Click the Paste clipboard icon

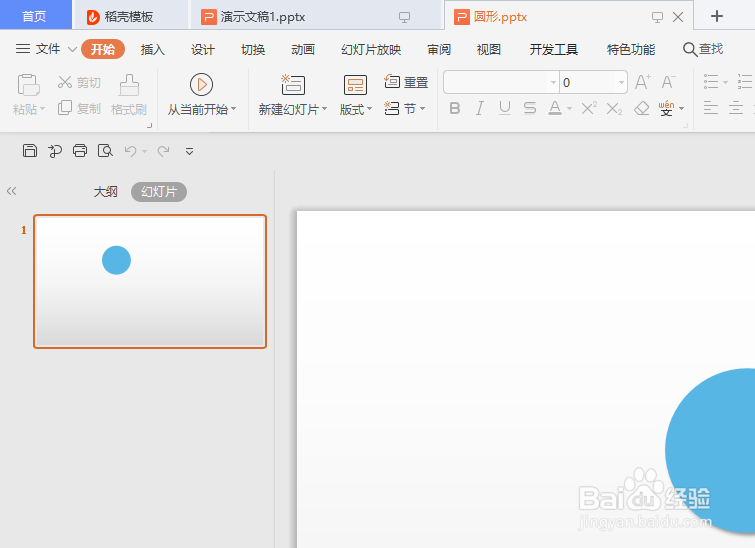click(x=28, y=85)
